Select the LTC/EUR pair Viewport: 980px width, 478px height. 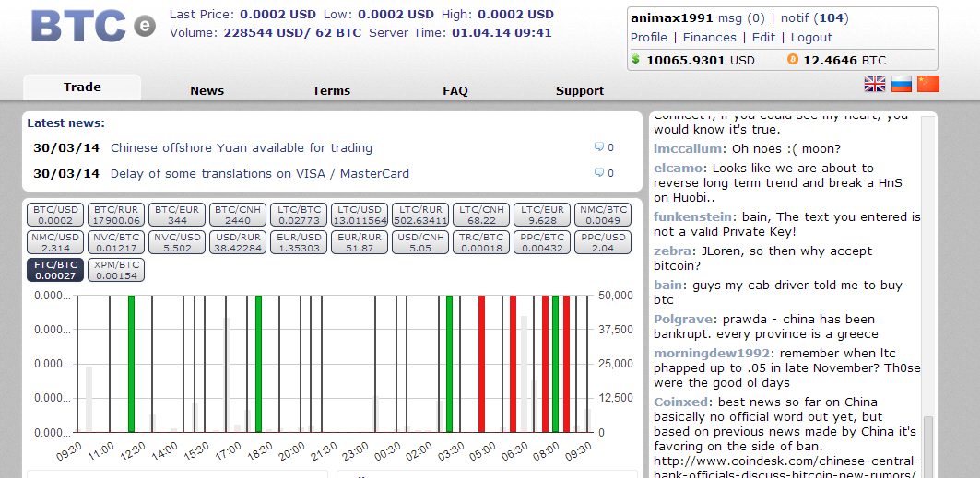[542, 215]
